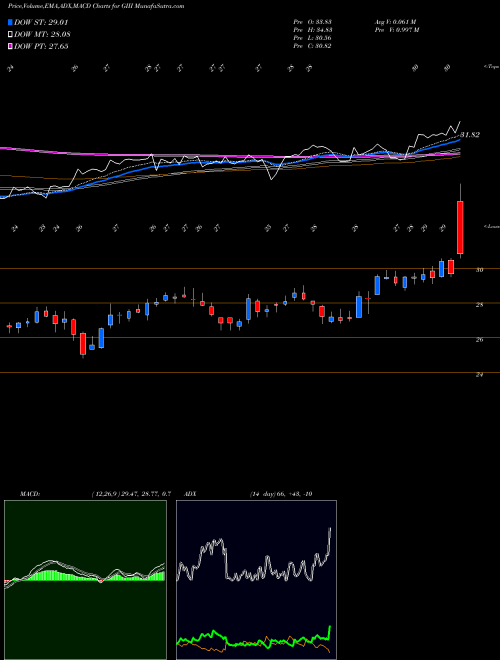Click the green MACD histogram chart
The height and width of the screenshot is (660, 500).
pos(85,580)
